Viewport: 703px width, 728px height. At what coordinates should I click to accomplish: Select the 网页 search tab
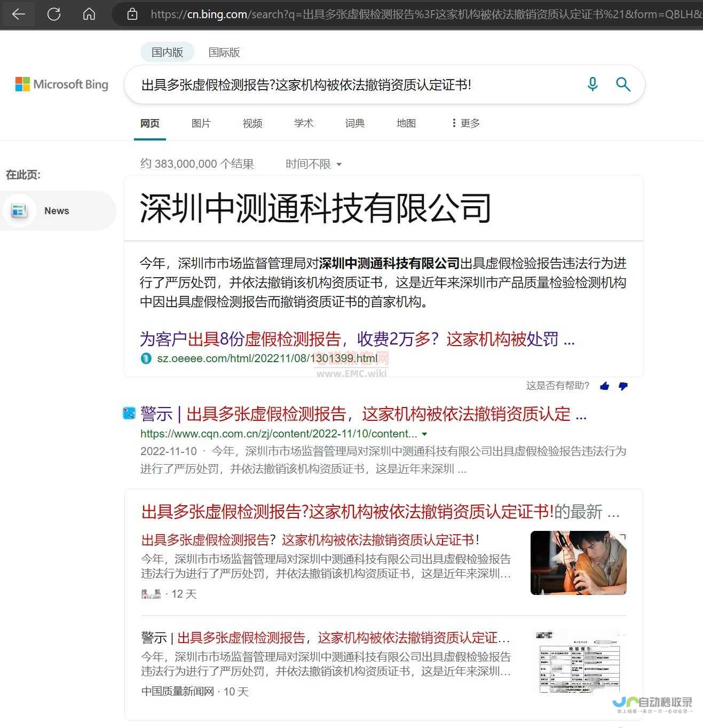tap(150, 123)
